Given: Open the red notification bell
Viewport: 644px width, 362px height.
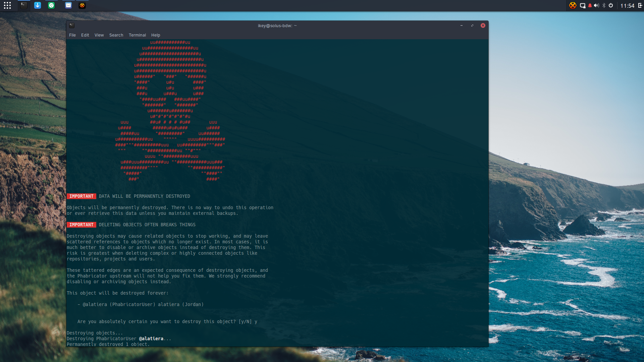Looking at the screenshot, I should 590,5.
